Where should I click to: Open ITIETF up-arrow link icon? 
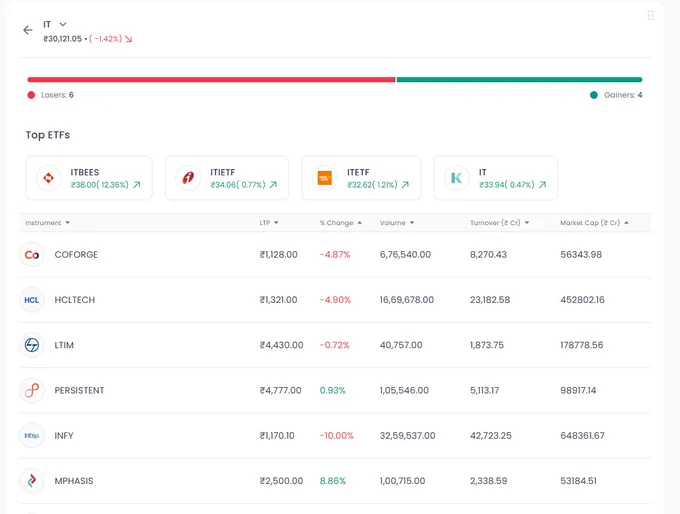click(x=273, y=185)
